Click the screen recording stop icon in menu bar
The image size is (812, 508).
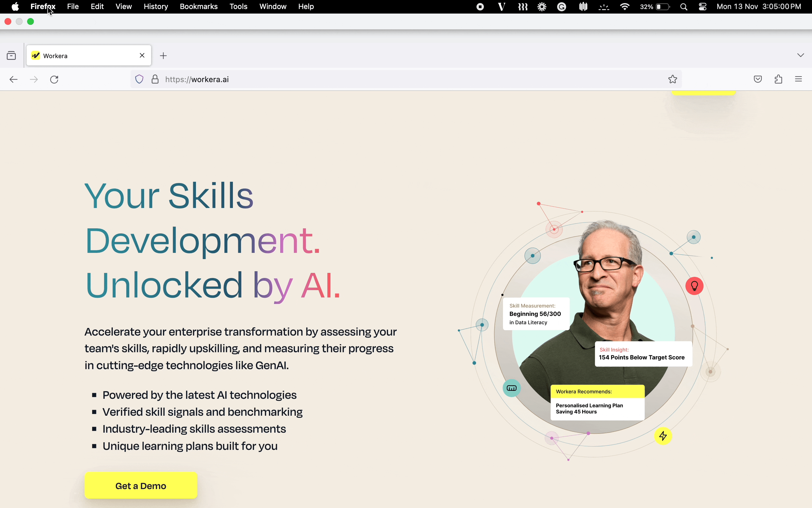(x=480, y=7)
